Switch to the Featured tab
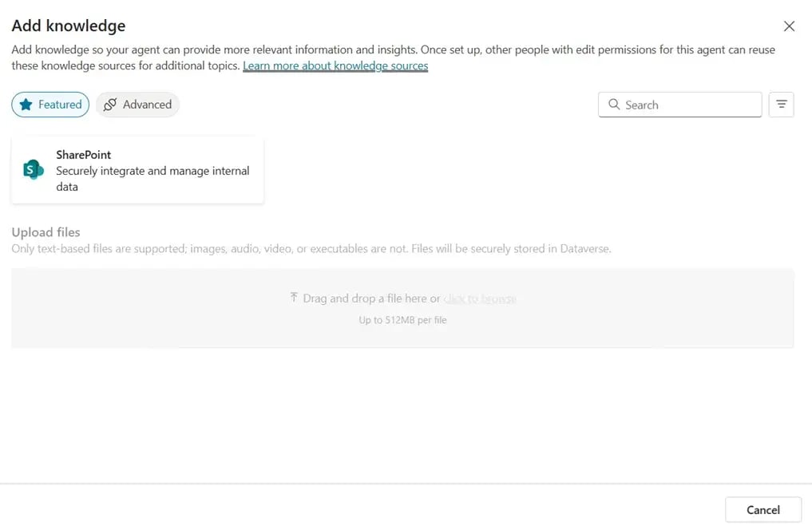 coord(50,105)
